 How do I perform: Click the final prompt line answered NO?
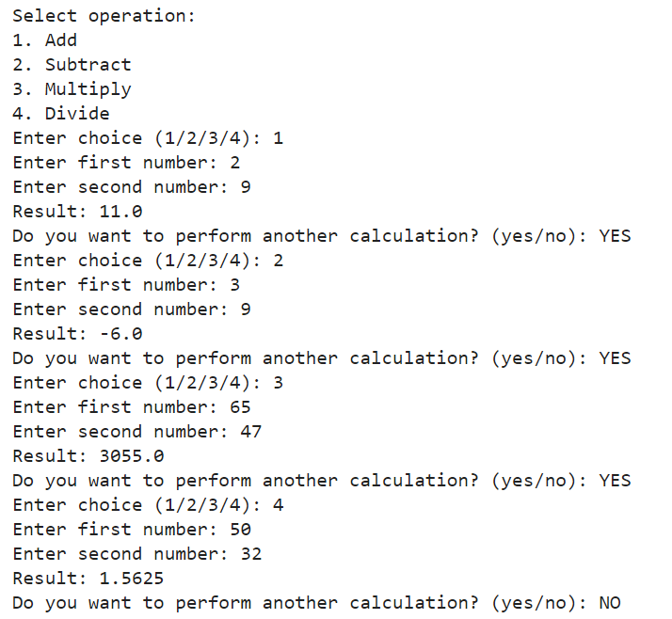316,603
